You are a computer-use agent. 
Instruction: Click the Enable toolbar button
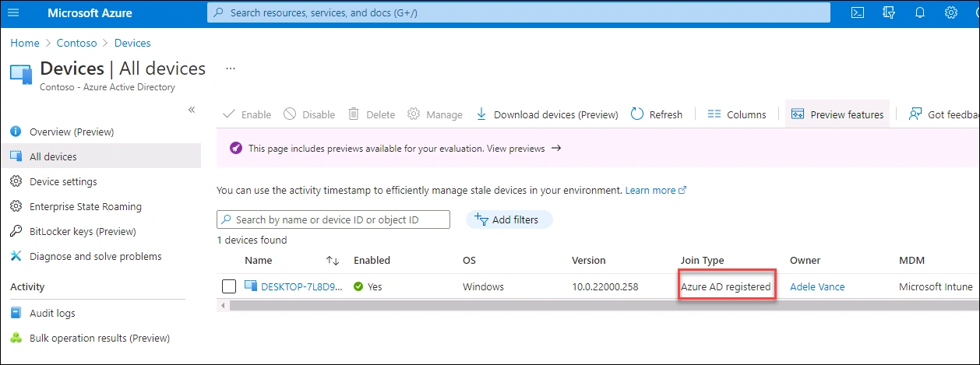(x=247, y=114)
